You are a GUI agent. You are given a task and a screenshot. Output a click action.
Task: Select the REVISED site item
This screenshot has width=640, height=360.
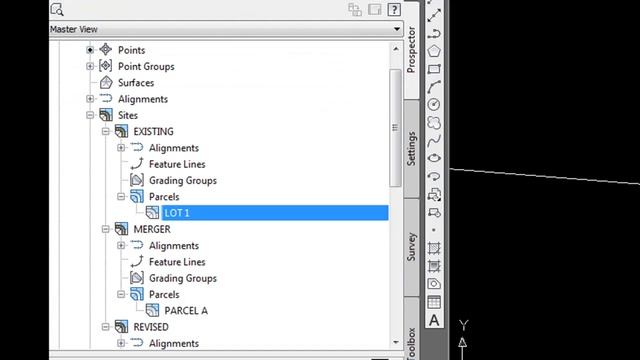[151, 327]
